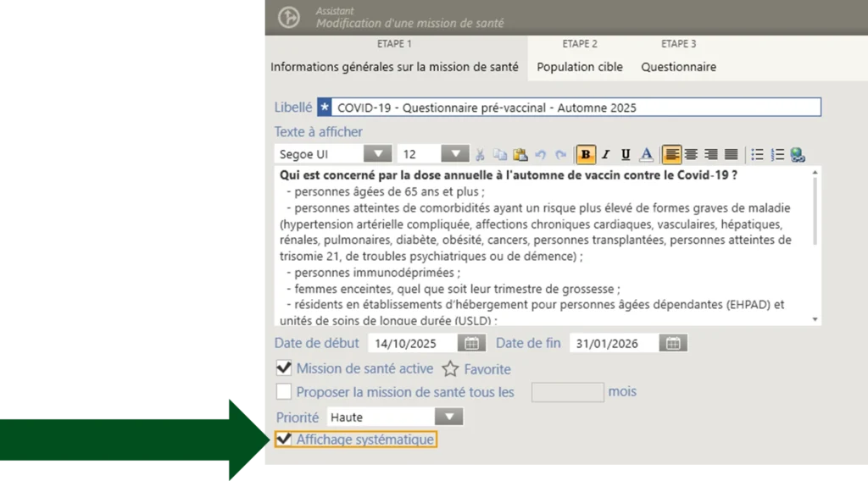Uncheck Mission de santé active checkbox
Screen dimensions: 868x481
(x=284, y=368)
